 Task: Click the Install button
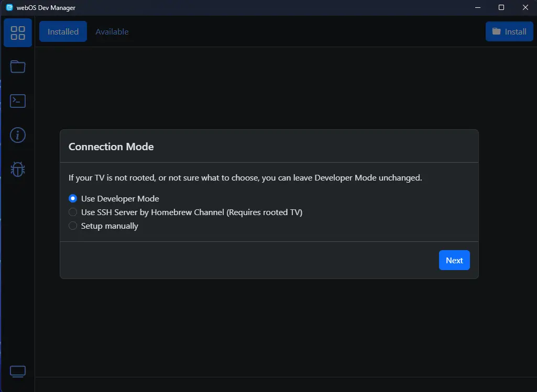(x=509, y=31)
